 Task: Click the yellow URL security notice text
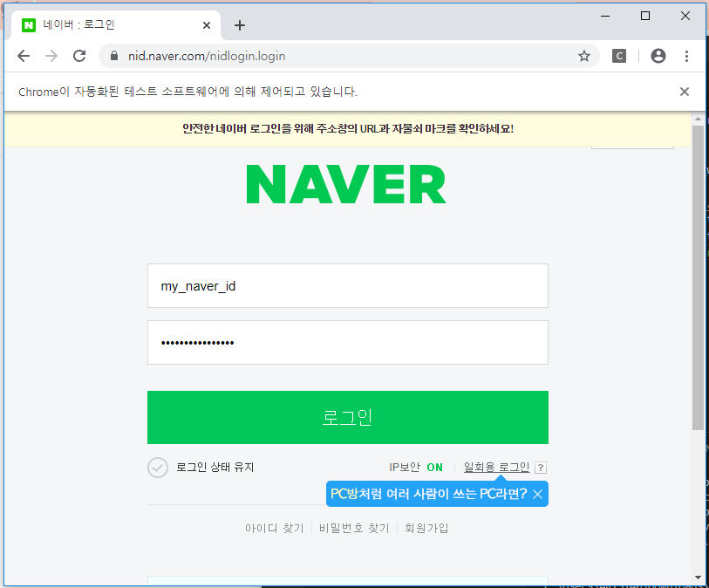coord(348,128)
